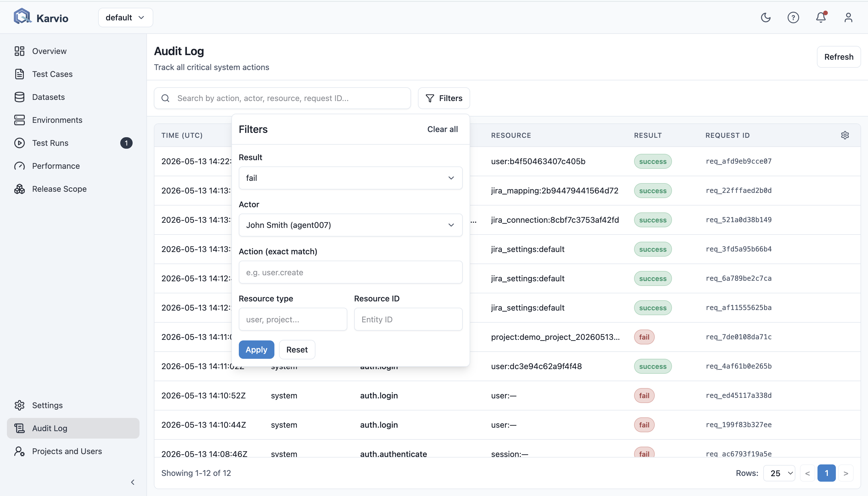
Task: Click the Settings gear icon in sidebar
Action: (x=20, y=405)
